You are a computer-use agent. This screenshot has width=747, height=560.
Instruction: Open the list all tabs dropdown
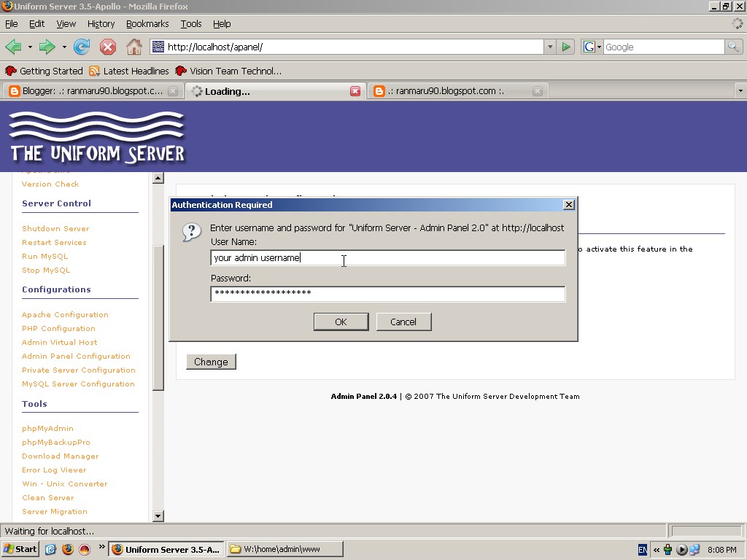(740, 90)
